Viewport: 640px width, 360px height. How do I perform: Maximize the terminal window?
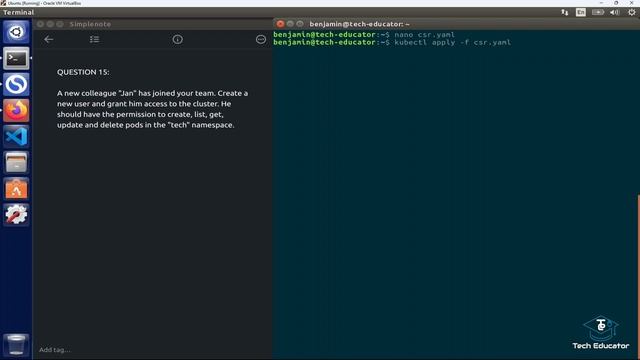coord(300,24)
